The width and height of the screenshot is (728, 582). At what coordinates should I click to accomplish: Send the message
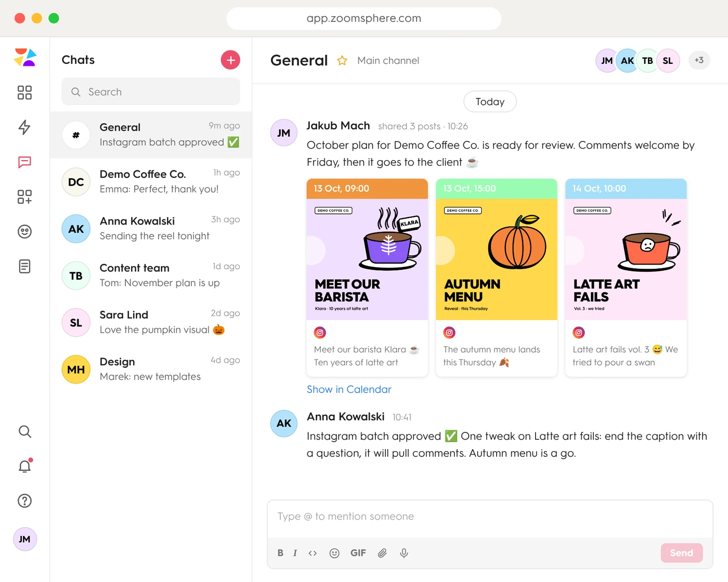point(681,553)
